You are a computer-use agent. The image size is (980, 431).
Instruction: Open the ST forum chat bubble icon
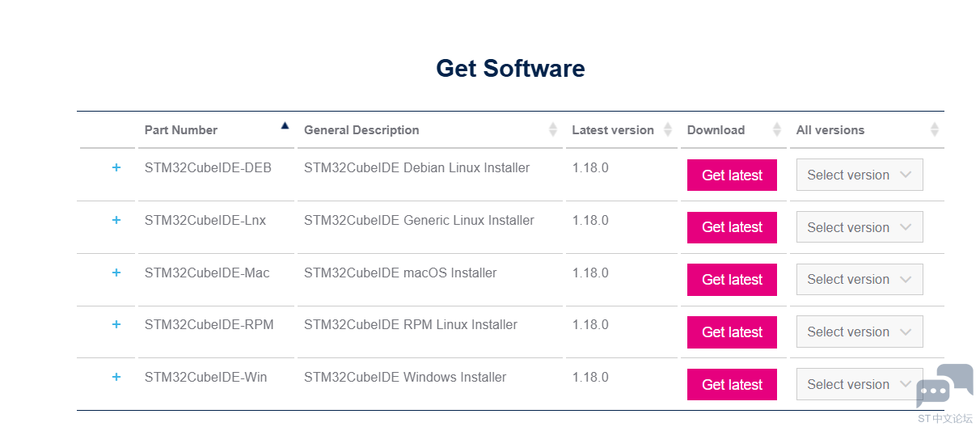point(944,386)
